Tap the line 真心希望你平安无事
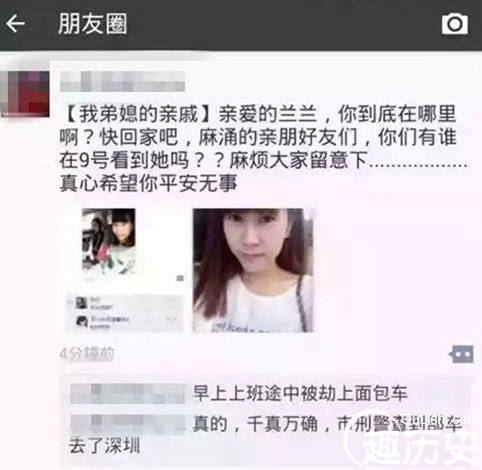 point(149,184)
